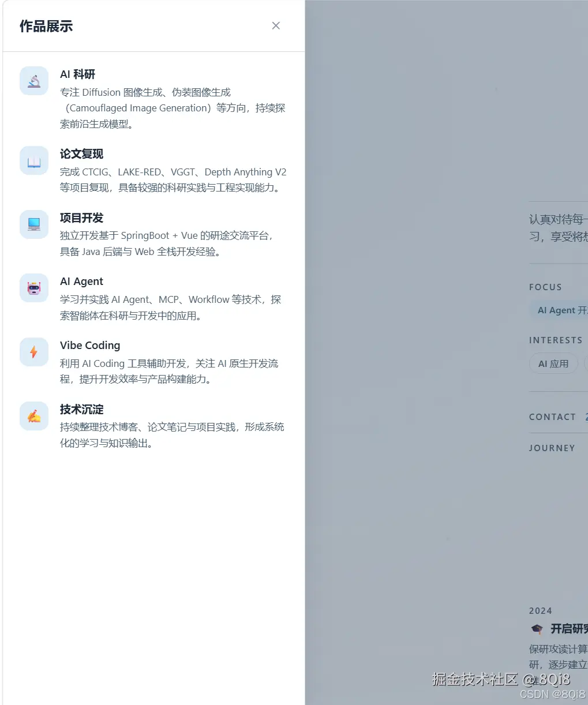Image resolution: width=588 pixels, height=705 pixels.
Task: Click the 作品展示 panel heading
Action: [46, 26]
